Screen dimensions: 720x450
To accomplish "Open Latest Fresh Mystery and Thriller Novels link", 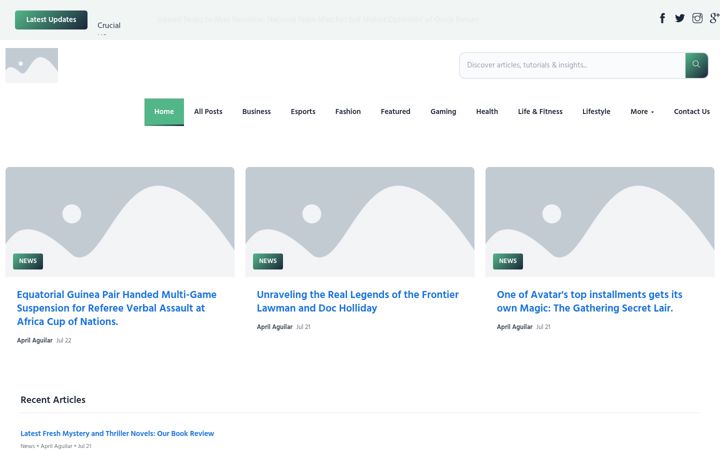I will pyautogui.click(x=117, y=433).
